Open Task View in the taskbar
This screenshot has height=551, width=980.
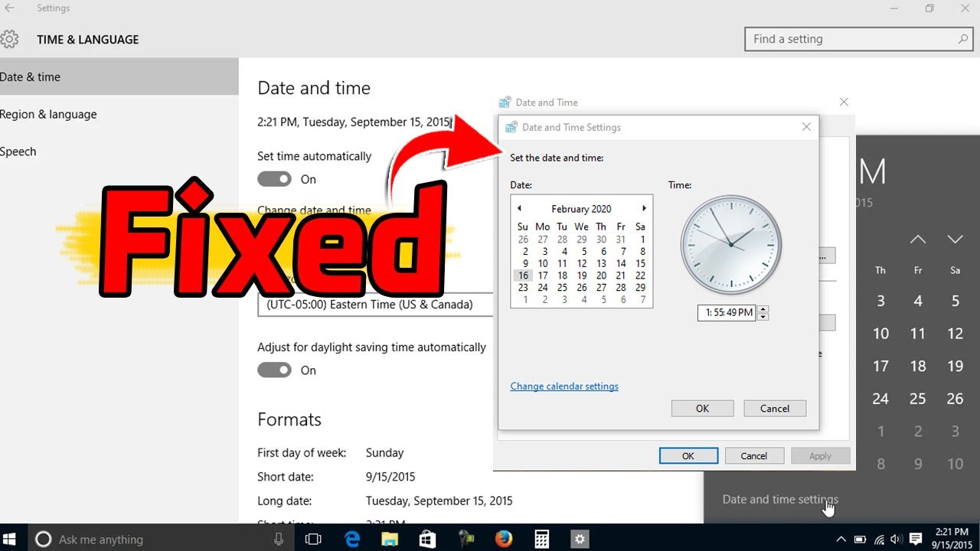[x=313, y=539]
